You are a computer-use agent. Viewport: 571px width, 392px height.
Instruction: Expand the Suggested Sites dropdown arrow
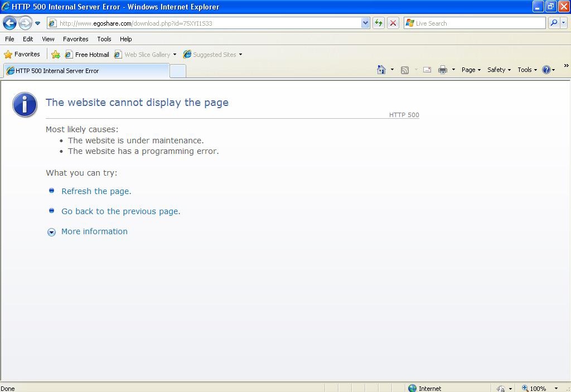click(240, 55)
